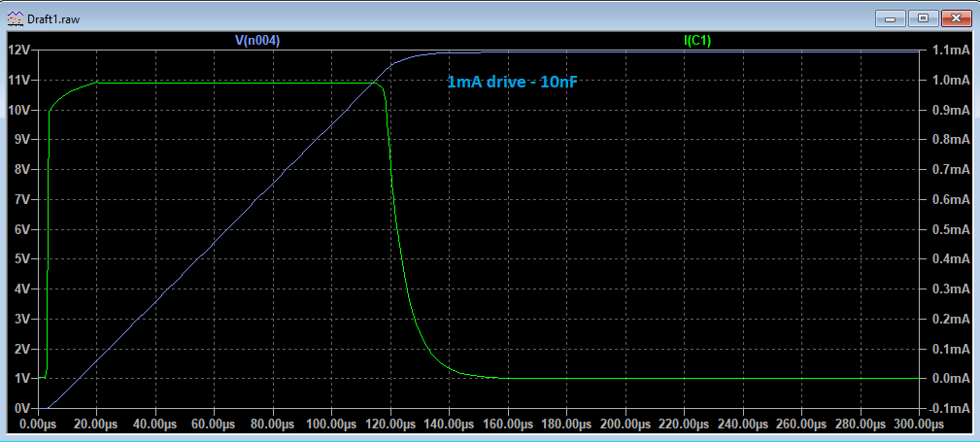980x442 pixels.
Task: Click the 220.00µs time axis label
Action: tap(685, 425)
